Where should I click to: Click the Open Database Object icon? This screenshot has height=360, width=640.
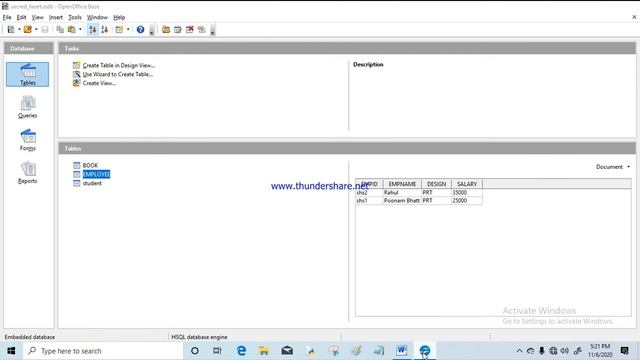(x=166, y=29)
